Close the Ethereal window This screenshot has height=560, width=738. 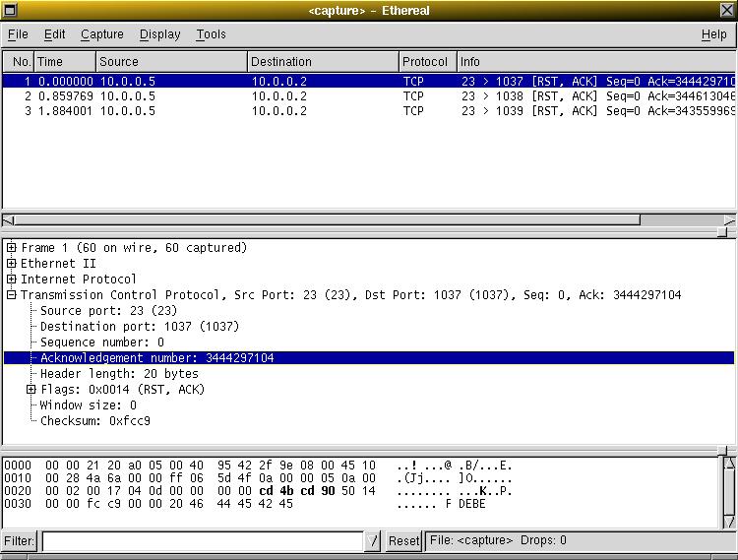[727, 10]
